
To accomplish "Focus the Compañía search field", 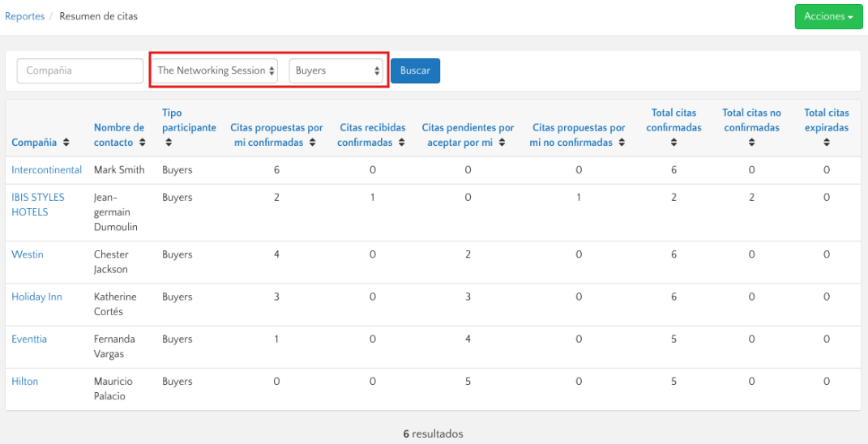I will click(x=79, y=70).
